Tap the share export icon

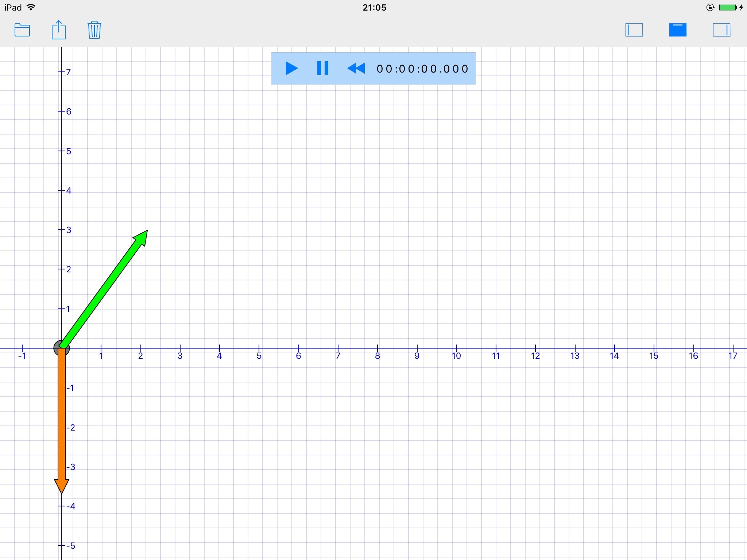58,30
